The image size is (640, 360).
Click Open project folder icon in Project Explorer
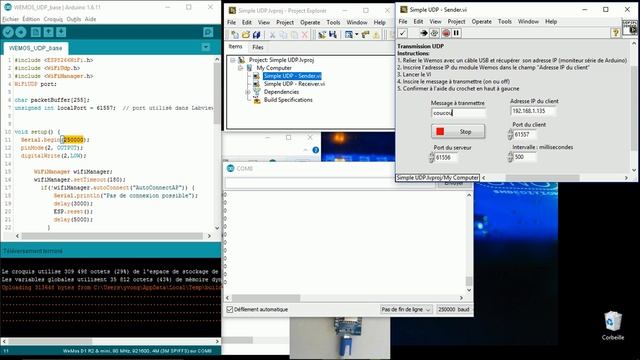click(x=246, y=35)
